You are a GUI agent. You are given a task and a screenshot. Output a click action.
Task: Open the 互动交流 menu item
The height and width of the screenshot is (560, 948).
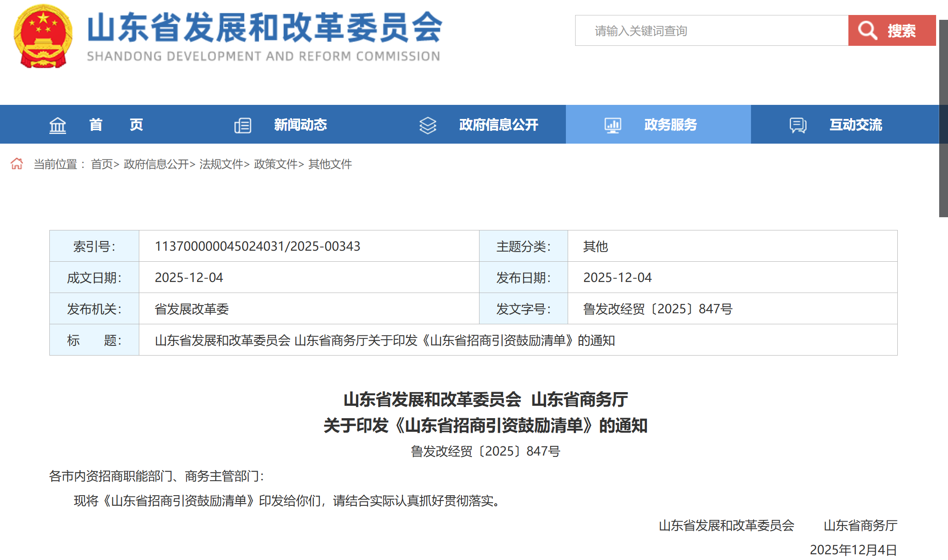pyautogui.click(x=855, y=125)
